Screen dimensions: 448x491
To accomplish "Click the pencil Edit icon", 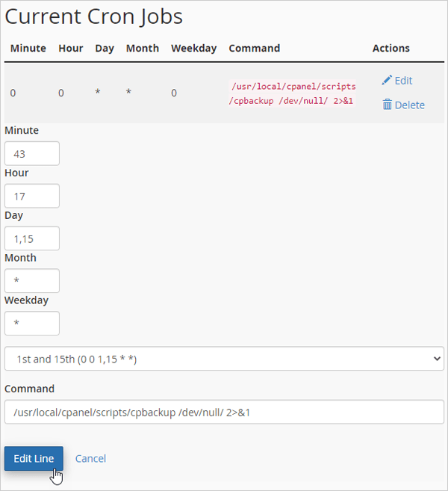I will point(387,80).
